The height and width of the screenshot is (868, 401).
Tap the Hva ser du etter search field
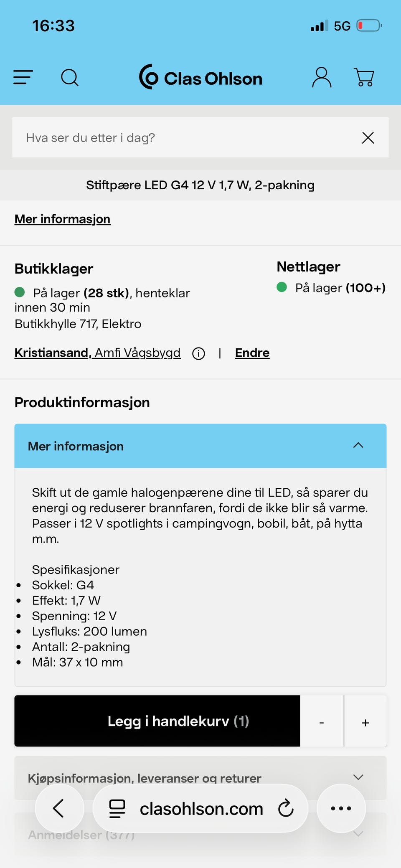coord(167,137)
